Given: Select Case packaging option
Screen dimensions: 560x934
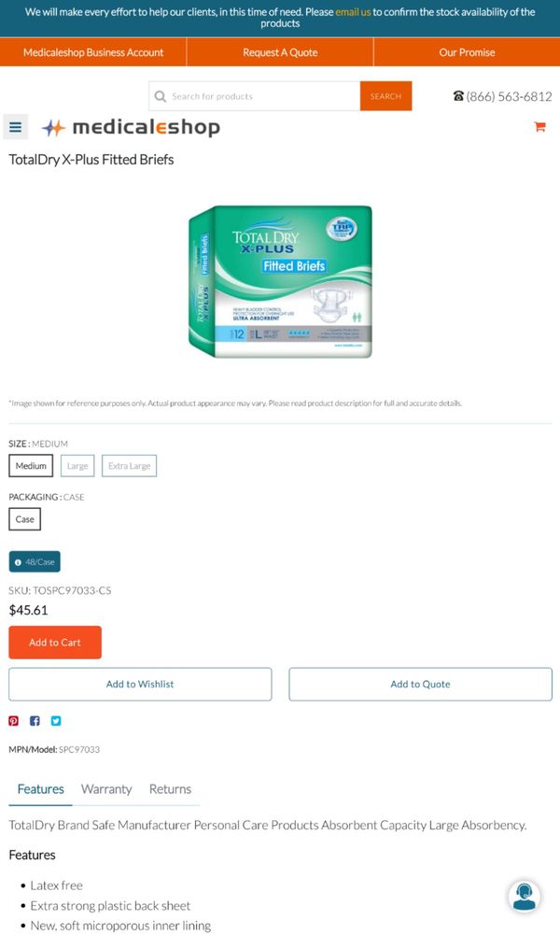Looking at the screenshot, I should click(24, 518).
